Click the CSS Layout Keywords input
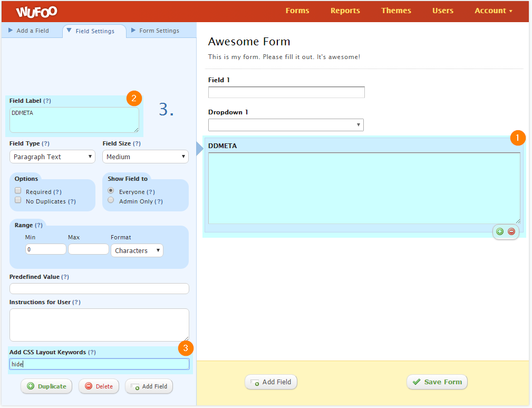Viewport: 532px width, 408px height. click(x=99, y=364)
